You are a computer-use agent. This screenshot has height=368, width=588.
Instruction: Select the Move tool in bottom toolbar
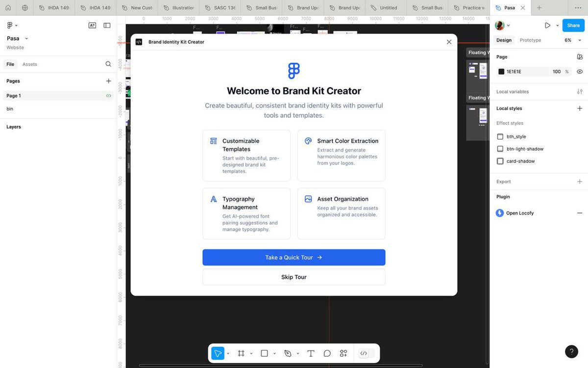tap(218, 353)
